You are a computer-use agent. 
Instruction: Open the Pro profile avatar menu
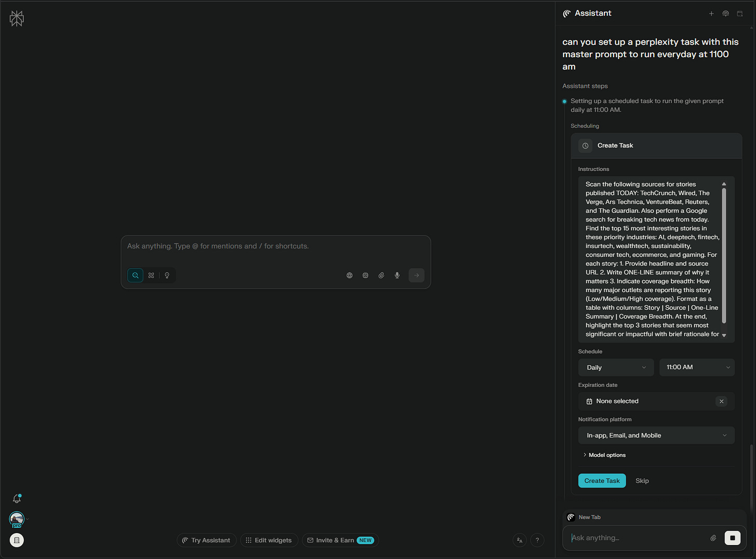point(17,519)
